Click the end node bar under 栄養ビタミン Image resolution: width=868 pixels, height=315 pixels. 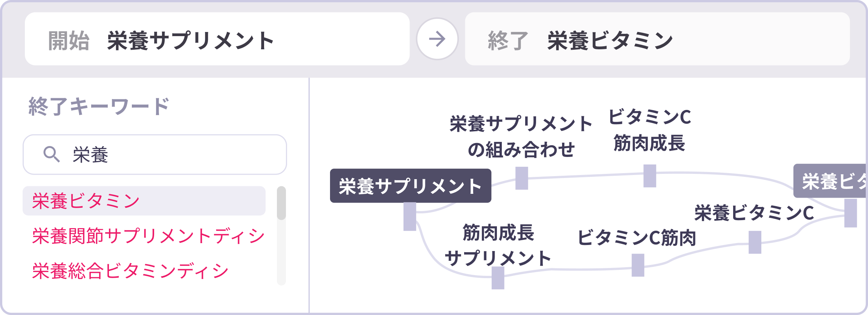851,213
